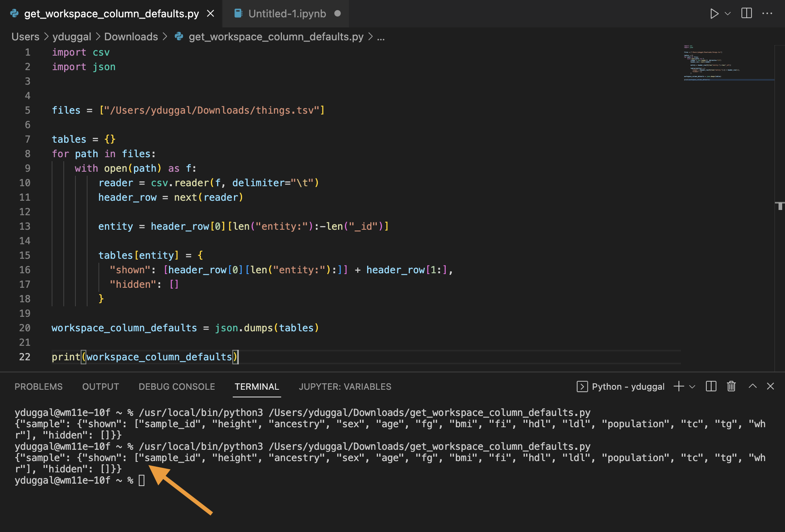Close get_workspace_column_defaults.py tab
Viewport: 785px width, 532px height.
coord(211,14)
